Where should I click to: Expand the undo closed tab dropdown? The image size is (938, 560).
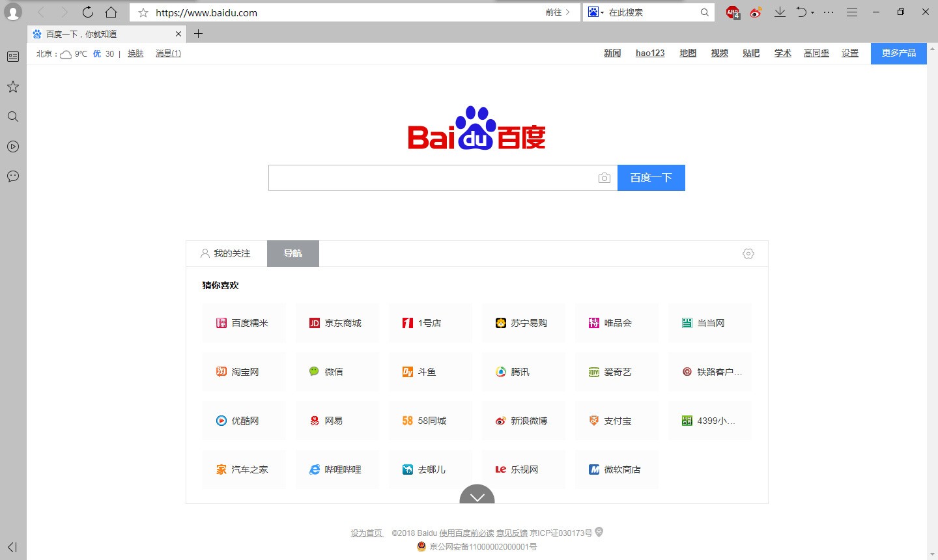coord(812,13)
